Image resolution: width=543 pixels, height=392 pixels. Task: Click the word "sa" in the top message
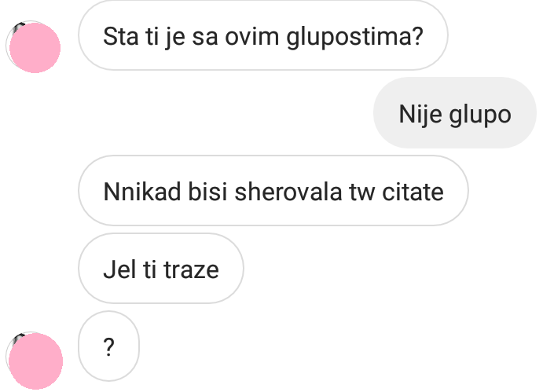204,38
